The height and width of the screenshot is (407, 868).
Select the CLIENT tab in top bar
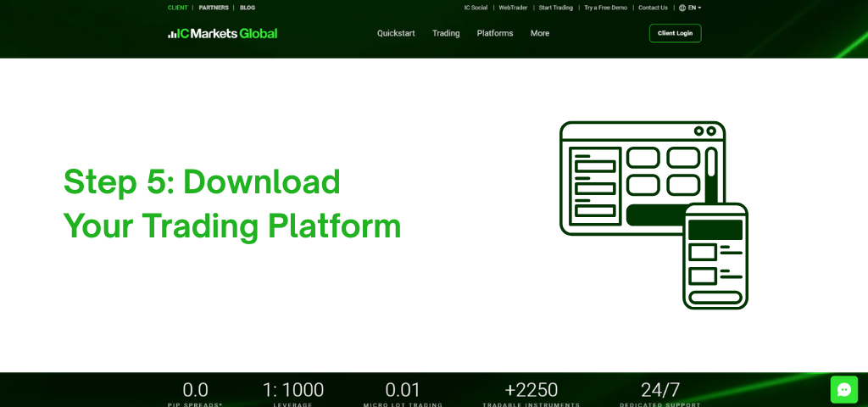tap(178, 8)
